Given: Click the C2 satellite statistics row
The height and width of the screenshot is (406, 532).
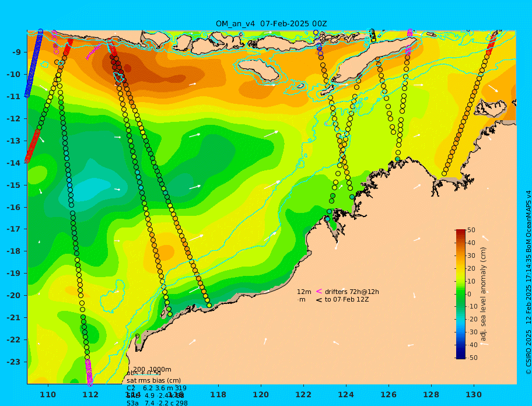Looking at the screenshot, I should click(156, 388).
